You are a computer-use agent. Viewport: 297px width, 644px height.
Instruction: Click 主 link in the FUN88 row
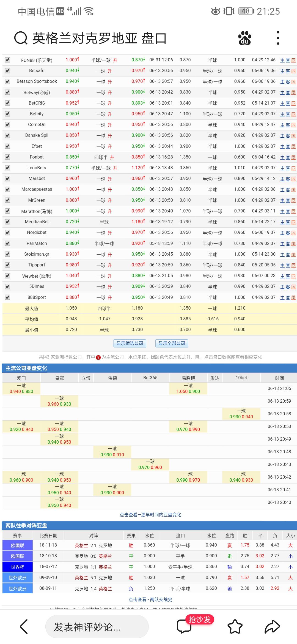[282, 60]
